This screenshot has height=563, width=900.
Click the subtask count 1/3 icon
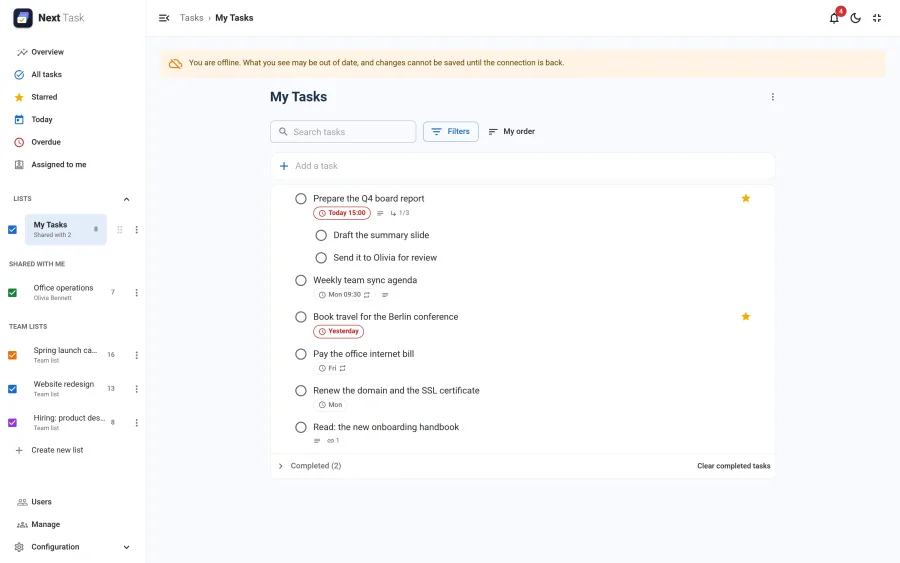click(399, 213)
